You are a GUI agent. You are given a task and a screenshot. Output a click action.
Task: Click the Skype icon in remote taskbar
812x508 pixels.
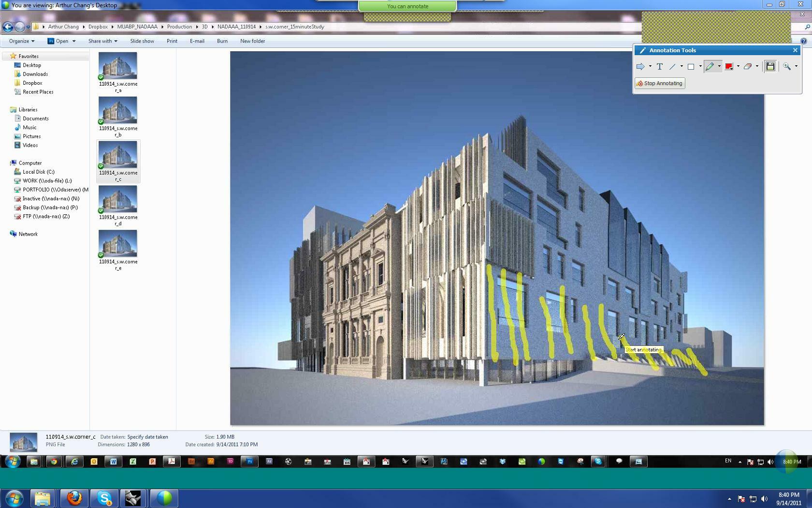598,462
